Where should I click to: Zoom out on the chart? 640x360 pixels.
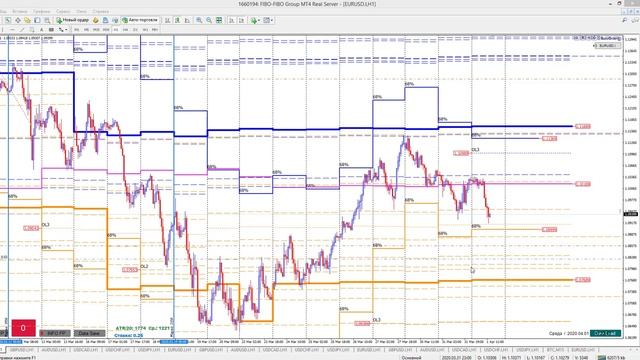click(209, 20)
